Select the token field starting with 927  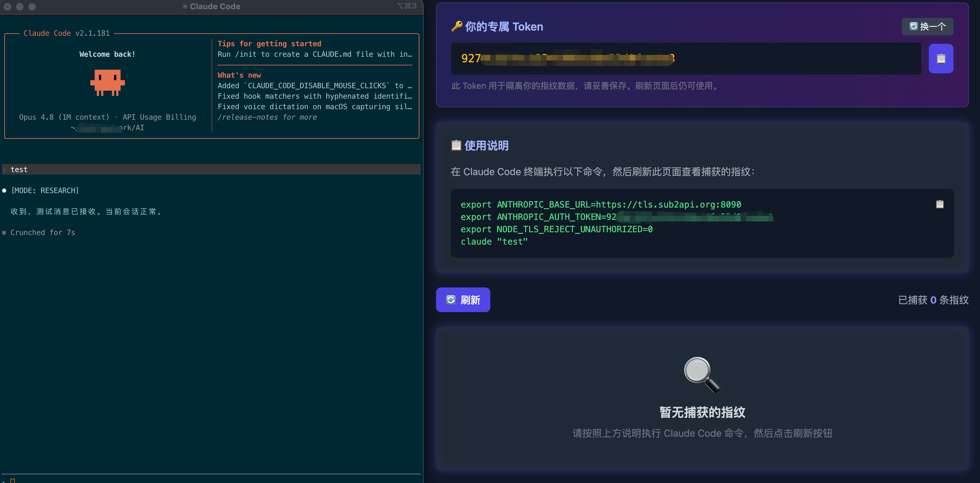click(686, 59)
